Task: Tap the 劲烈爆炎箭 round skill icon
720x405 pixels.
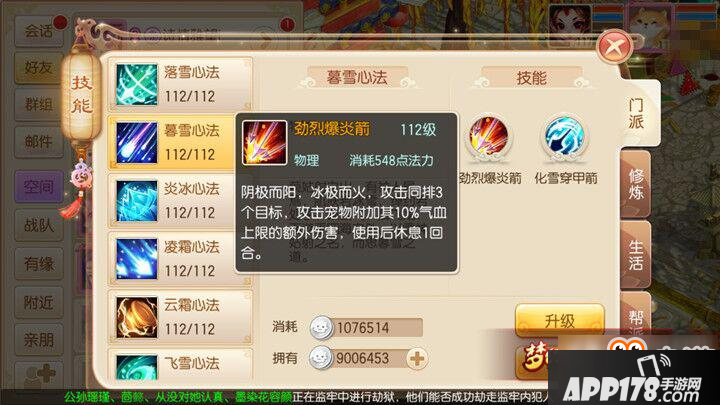Action: coord(489,136)
